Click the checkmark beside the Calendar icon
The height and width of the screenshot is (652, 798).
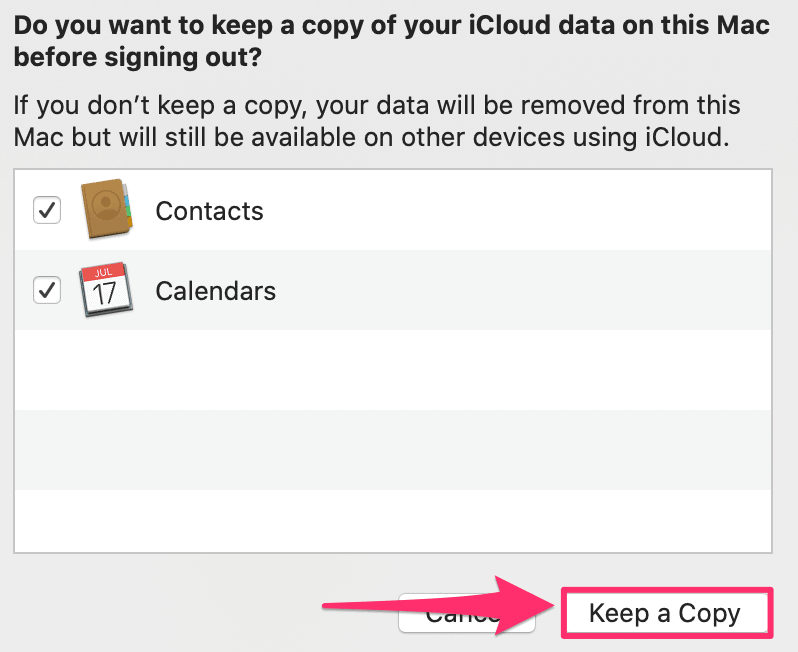coord(47,290)
